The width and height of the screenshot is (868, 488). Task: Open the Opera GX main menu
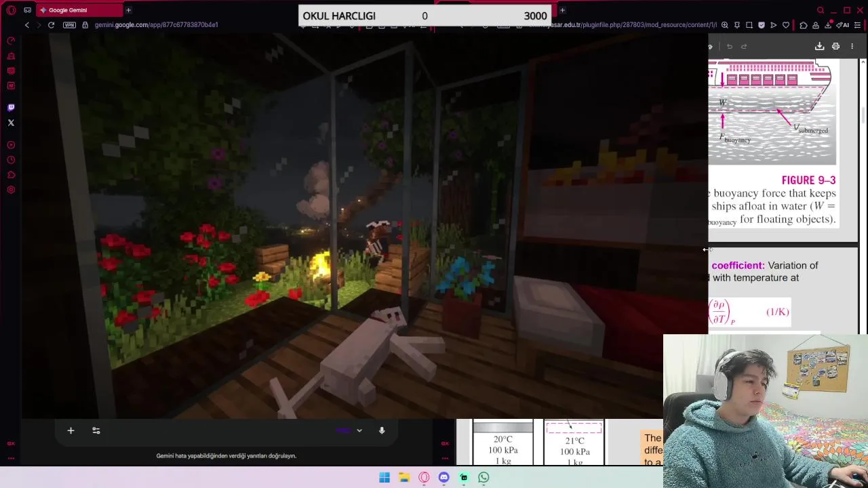[11, 10]
